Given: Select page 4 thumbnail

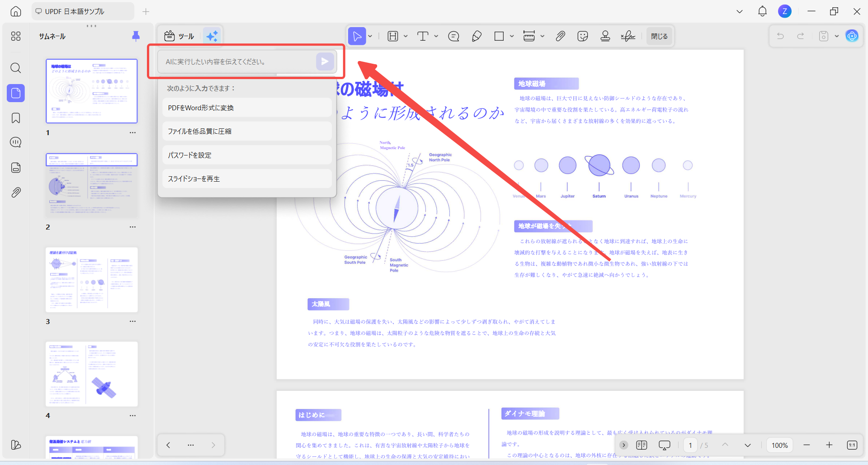Looking at the screenshot, I should (92, 374).
